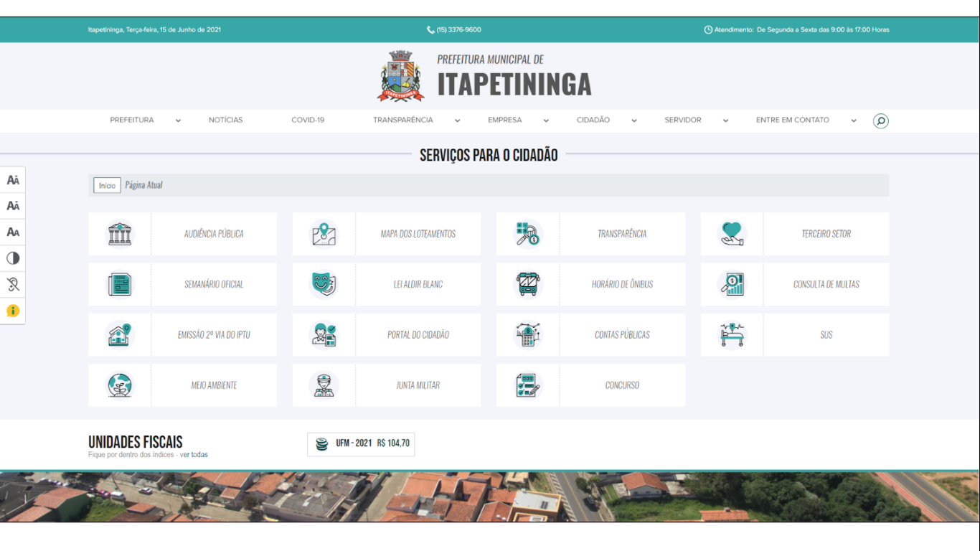Click the UFM - 2021 R$ 104,70 box
The width and height of the screenshot is (980, 551).
click(361, 444)
